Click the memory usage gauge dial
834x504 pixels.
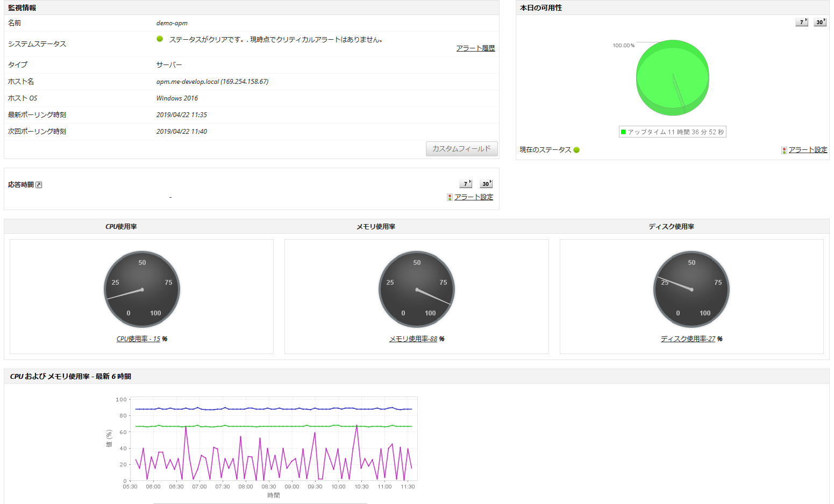pos(417,289)
